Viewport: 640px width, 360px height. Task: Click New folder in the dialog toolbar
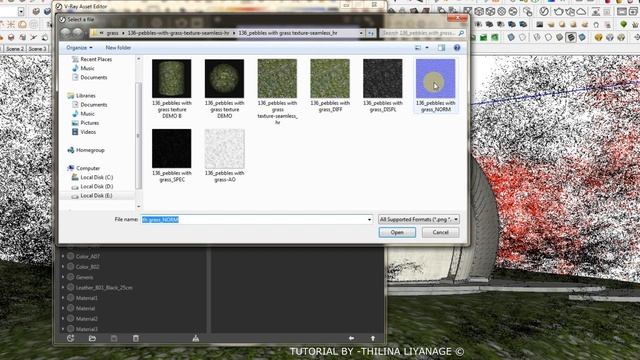click(x=118, y=48)
